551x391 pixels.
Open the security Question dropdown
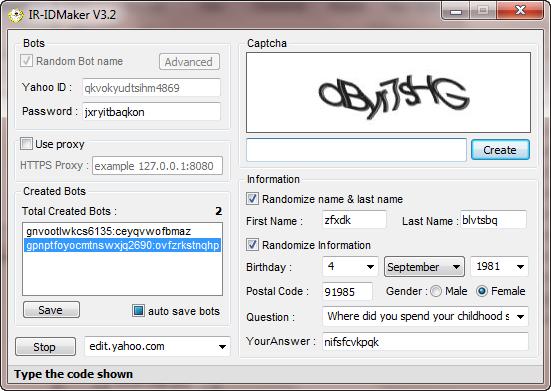point(425,316)
